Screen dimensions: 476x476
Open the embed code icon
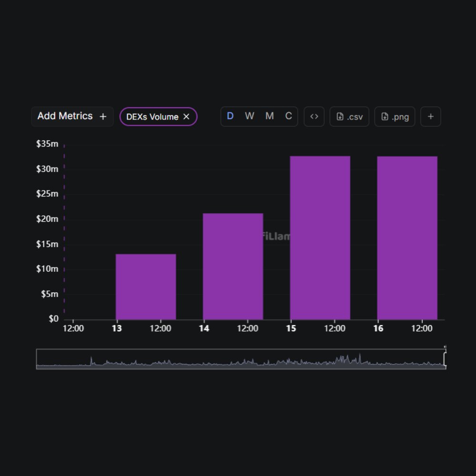tap(314, 117)
